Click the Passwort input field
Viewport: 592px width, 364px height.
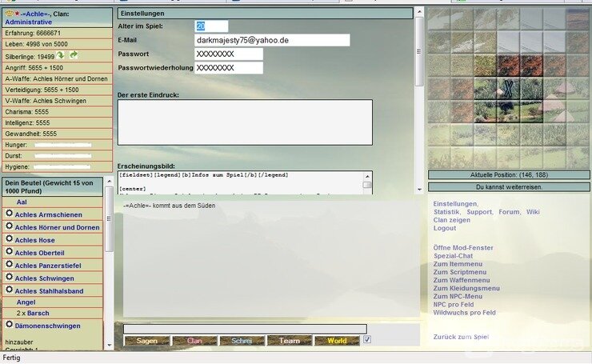pyautogui.click(x=229, y=54)
